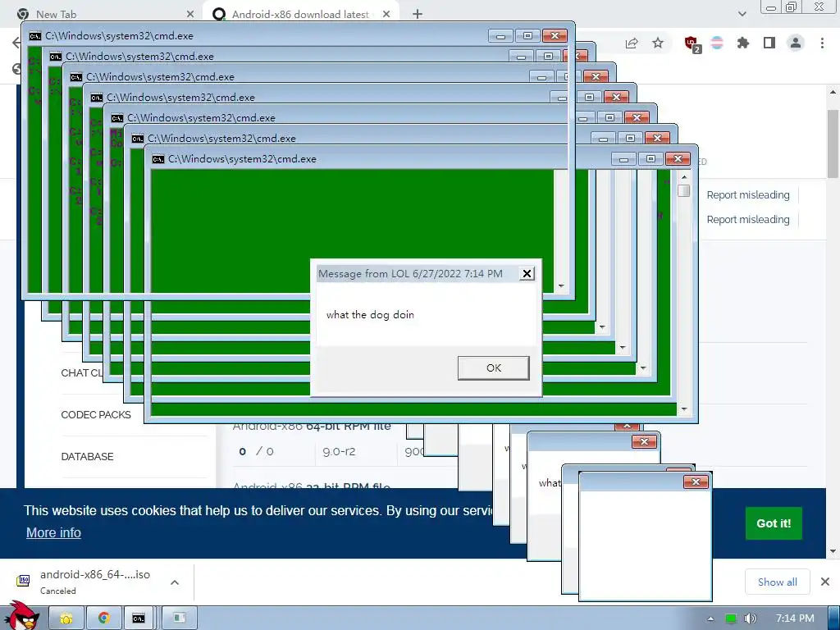Image resolution: width=840 pixels, height=630 pixels.
Task: Click OK in the LOL message box
Action: tap(493, 368)
